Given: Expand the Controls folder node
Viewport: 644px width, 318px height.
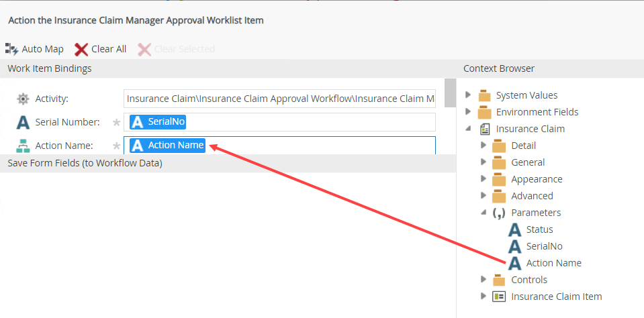Looking at the screenshot, I should [x=484, y=280].
